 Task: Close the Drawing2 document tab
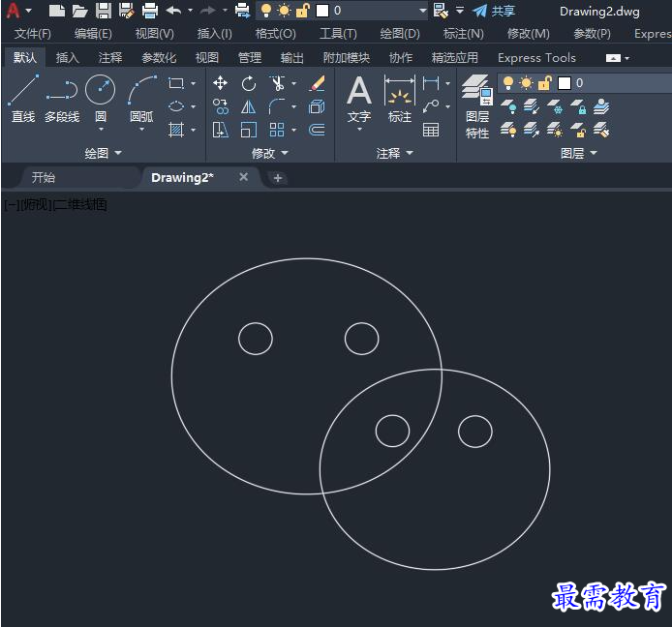[x=243, y=177]
